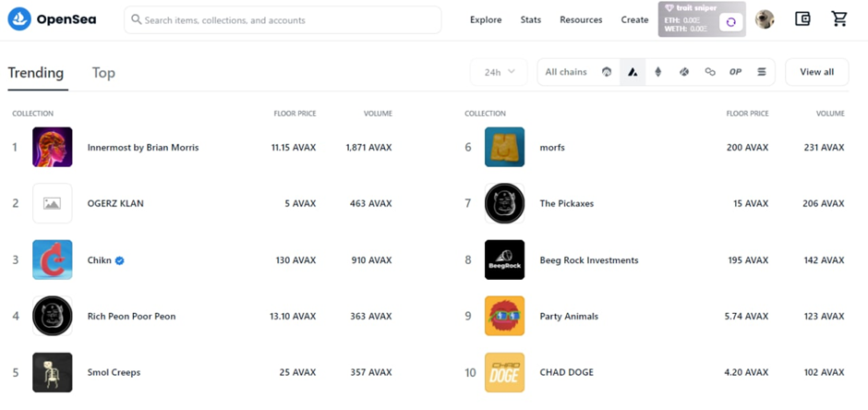Click the search magnifier icon
This screenshot has height=410, width=868.
[x=136, y=20]
